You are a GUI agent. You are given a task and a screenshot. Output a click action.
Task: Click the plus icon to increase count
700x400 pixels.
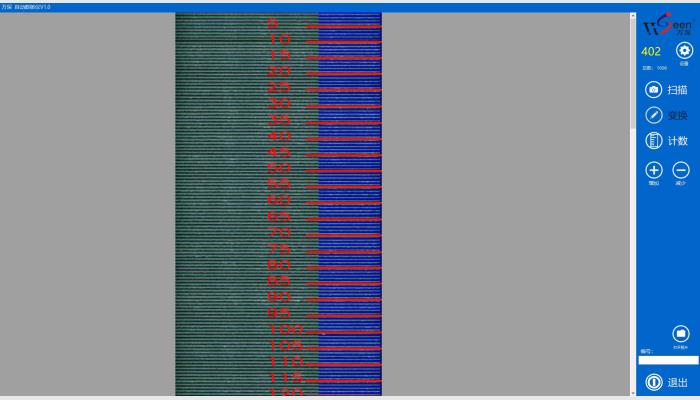653,170
